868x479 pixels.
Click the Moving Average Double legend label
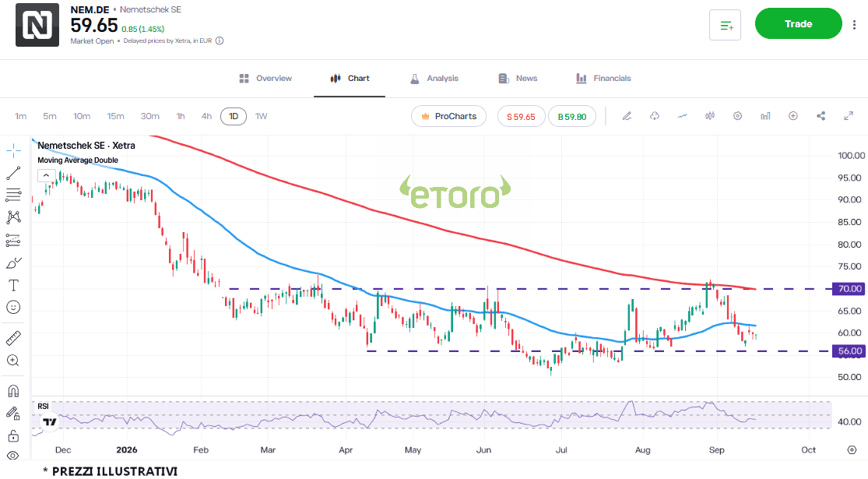(x=78, y=160)
